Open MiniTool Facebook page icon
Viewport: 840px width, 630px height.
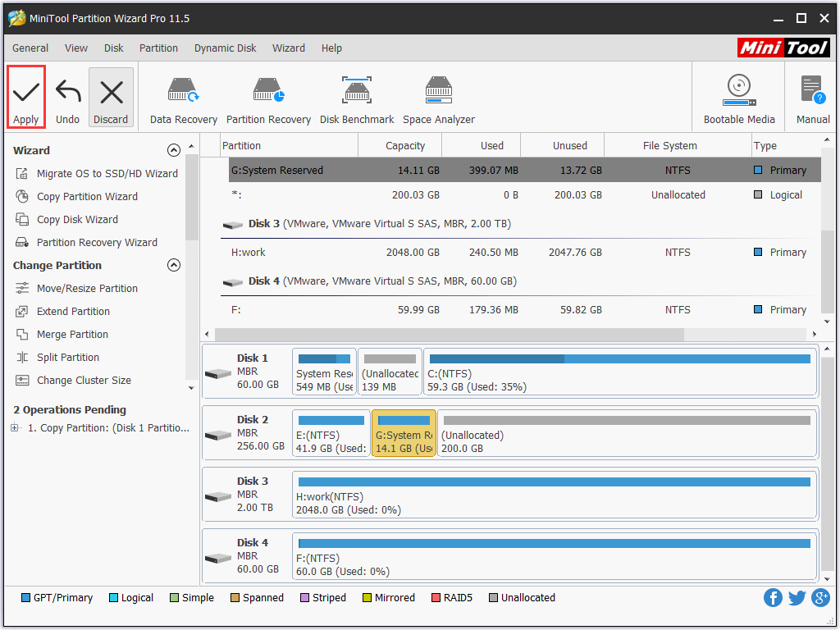773,597
